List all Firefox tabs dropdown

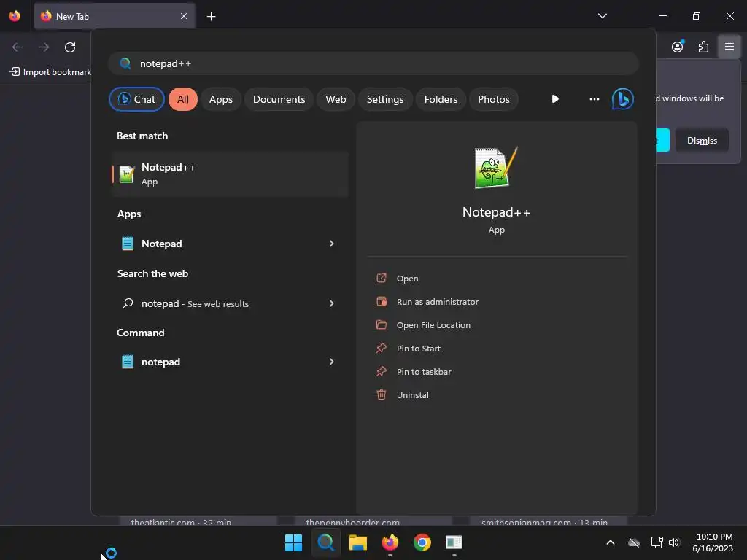click(x=602, y=16)
